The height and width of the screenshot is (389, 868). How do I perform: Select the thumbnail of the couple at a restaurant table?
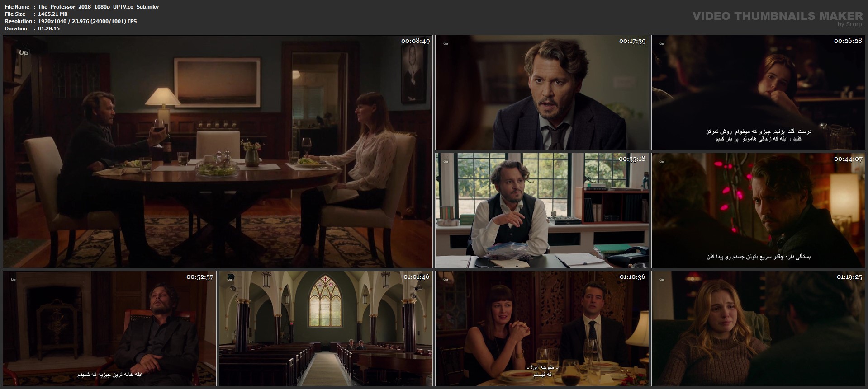click(x=542, y=328)
